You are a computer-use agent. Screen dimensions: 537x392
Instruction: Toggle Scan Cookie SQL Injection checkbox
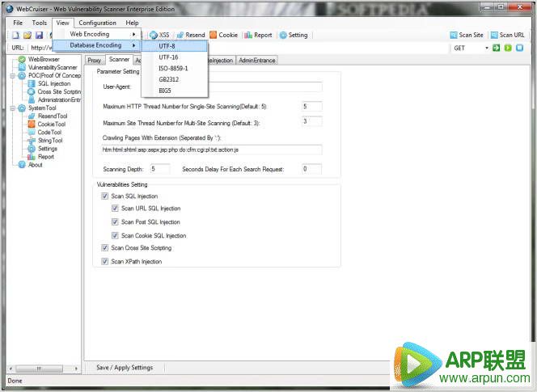pos(115,235)
